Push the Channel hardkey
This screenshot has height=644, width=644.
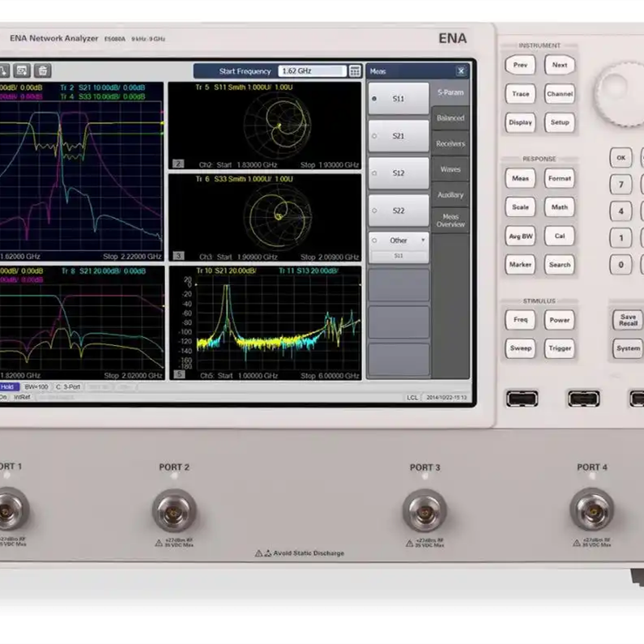[x=560, y=94]
